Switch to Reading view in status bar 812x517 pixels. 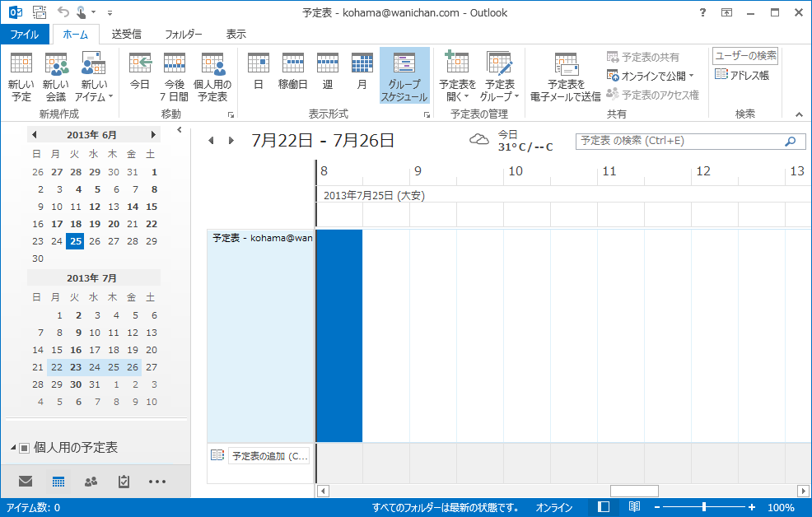point(634,507)
